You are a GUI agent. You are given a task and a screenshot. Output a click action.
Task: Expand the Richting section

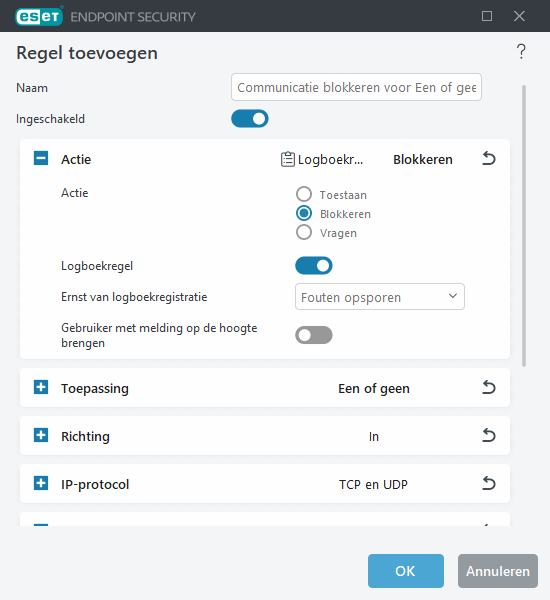[41, 435]
